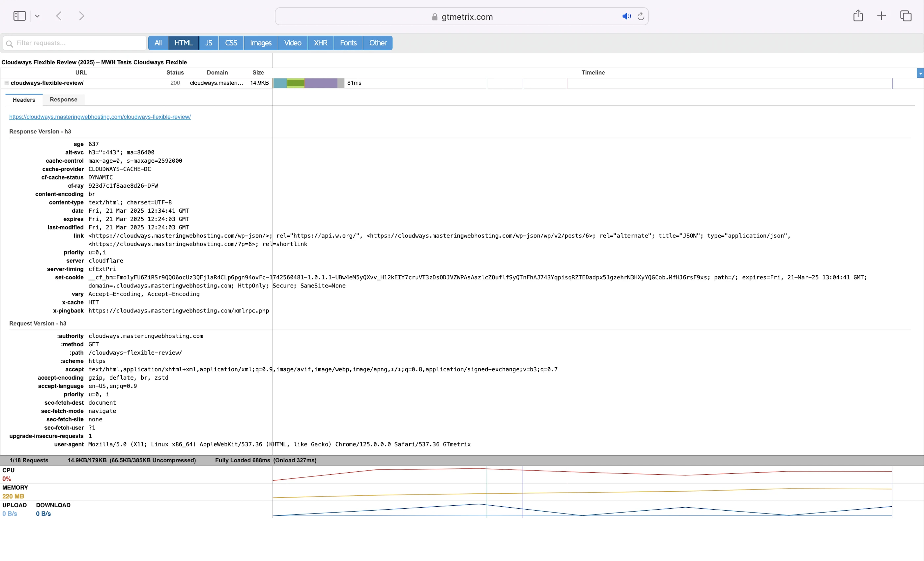
Task: Toggle the Images request filter
Action: coord(260,43)
